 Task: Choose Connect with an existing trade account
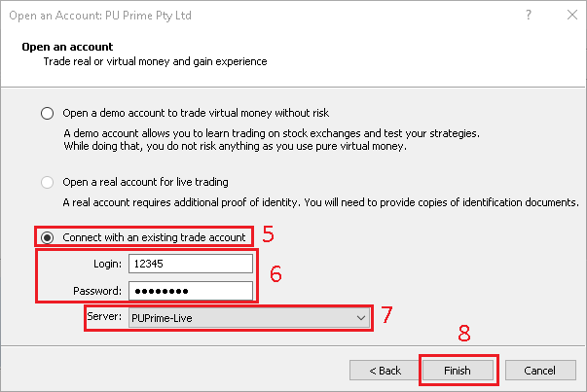[48, 236]
